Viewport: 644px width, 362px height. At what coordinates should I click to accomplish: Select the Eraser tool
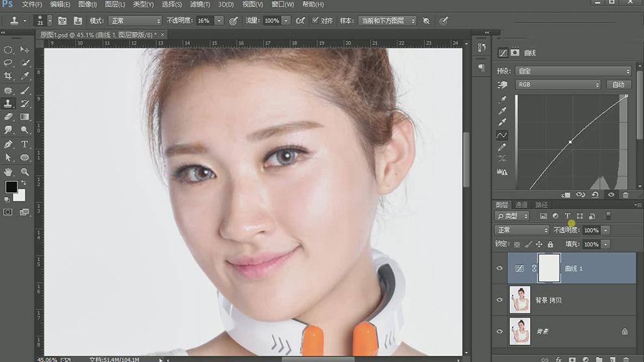(8, 117)
